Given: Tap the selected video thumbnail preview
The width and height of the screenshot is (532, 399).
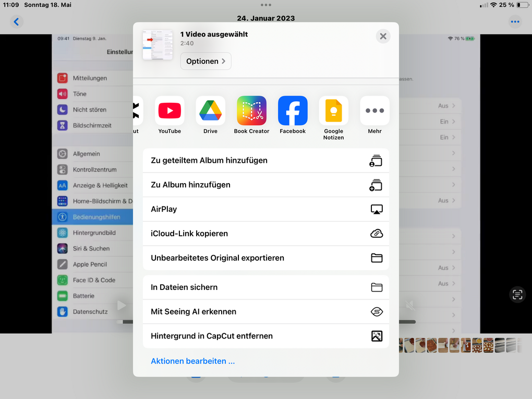Looking at the screenshot, I should tap(158, 45).
